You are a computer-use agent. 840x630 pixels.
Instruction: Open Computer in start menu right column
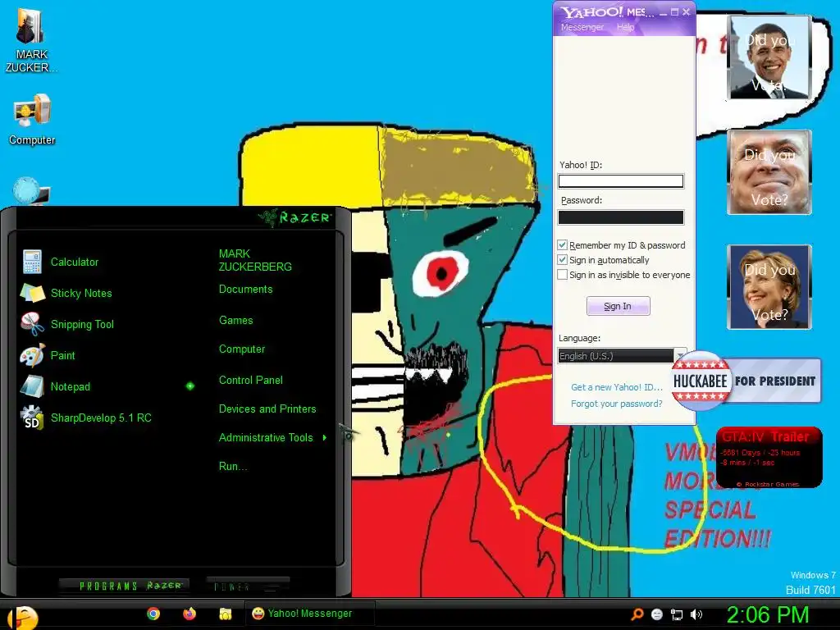click(242, 349)
